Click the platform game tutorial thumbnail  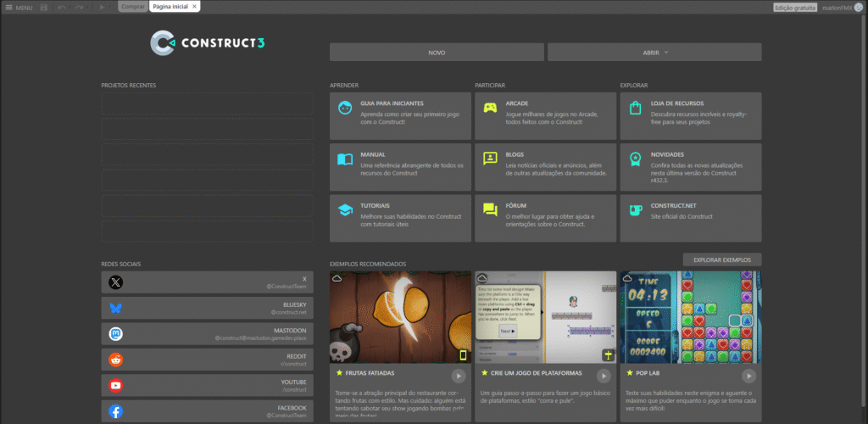[545, 317]
